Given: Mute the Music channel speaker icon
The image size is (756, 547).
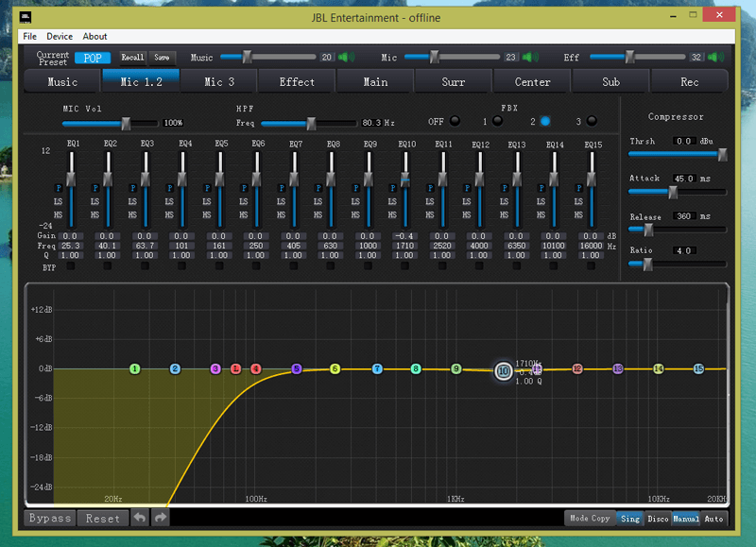Looking at the screenshot, I should tap(346, 58).
